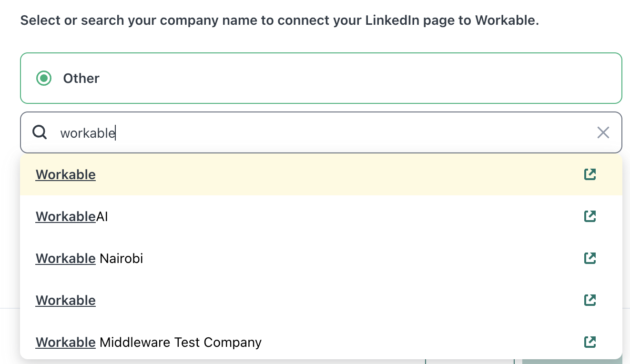Viewport: 630px width, 364px height.
Task: Choose the highlighted Workable suggestion
Action: point(286,174)
